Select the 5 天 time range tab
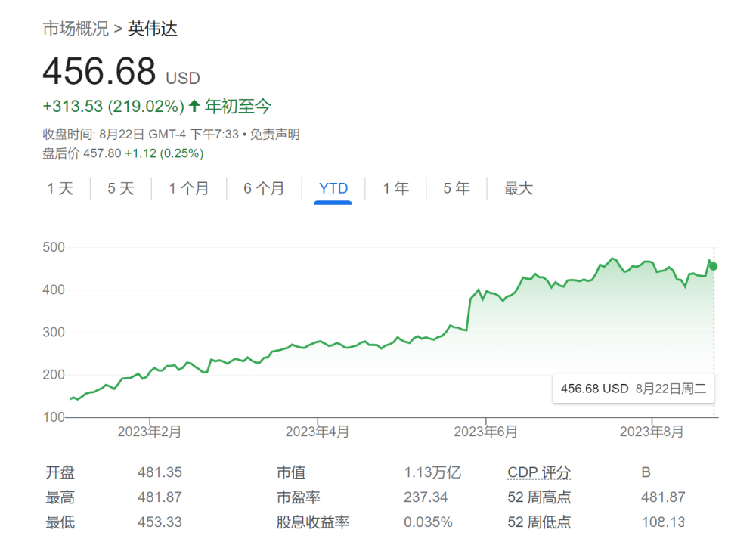This screenshot has height=542, width=756. 120,188
